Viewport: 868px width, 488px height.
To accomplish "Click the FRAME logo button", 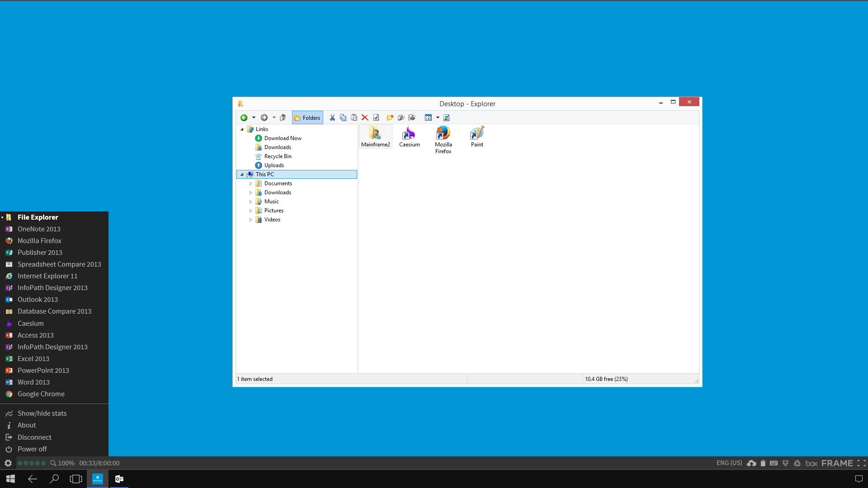I will coord(837,463).
